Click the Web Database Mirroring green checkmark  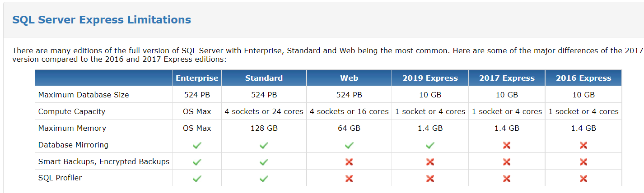(x=349, y=145)
